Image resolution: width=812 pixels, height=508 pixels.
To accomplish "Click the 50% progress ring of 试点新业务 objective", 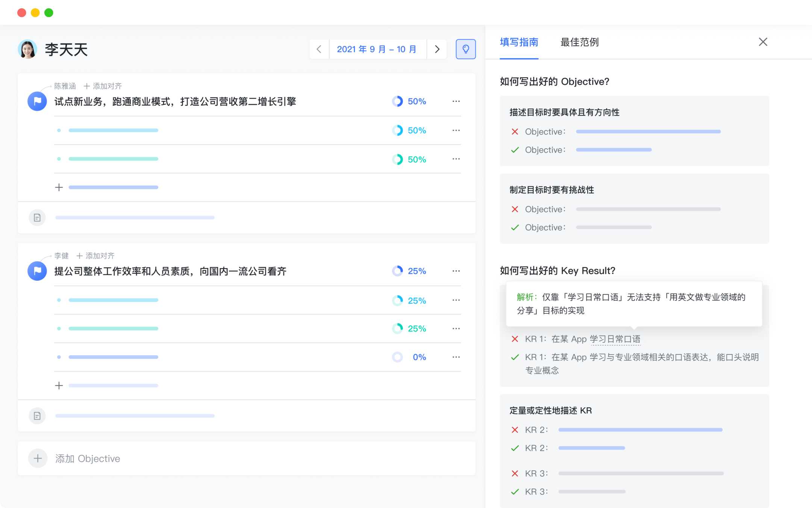I will (397, 101).
